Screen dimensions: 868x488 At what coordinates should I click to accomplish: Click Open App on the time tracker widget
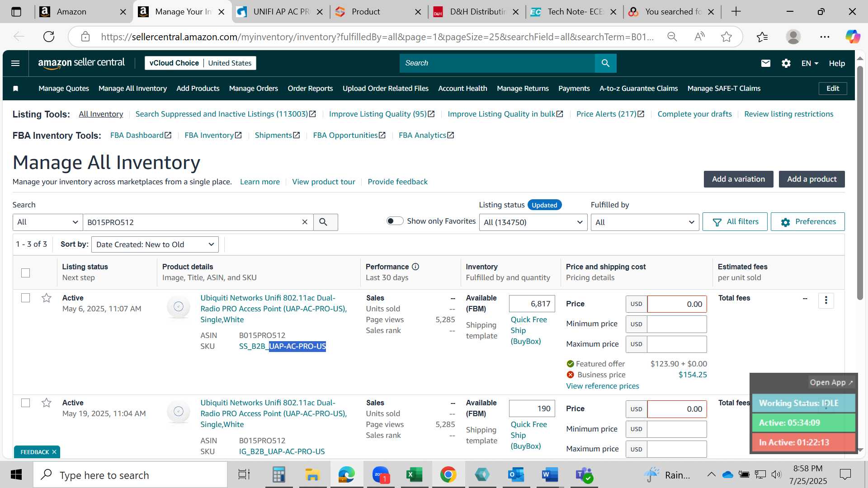coord(831,382)
